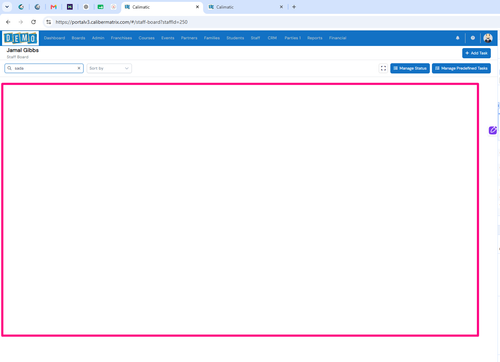Switch to the Gmail pinned tab
500x362 pixels.
(53, 7)
